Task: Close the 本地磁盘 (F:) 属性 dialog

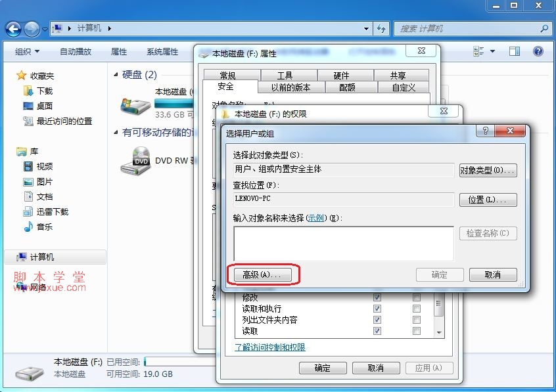Action: click(x=421, y=51)
